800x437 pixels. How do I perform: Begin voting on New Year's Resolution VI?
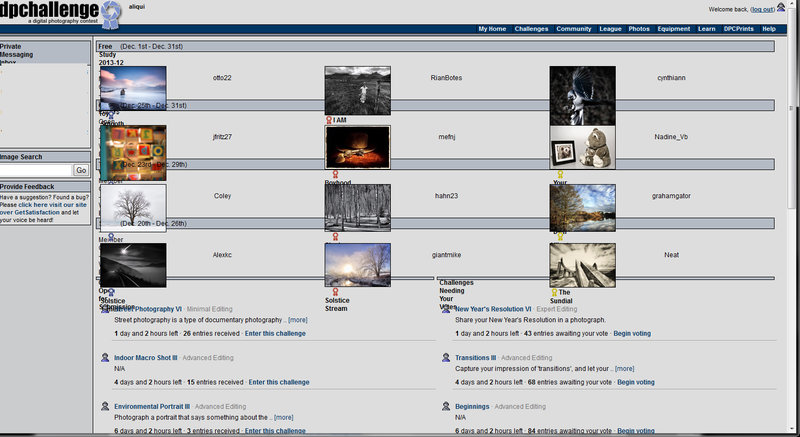[x=632, y=333]
